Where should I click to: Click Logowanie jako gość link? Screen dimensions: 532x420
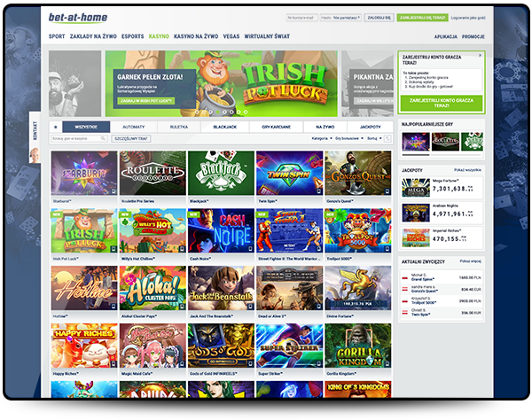(468, 18)
